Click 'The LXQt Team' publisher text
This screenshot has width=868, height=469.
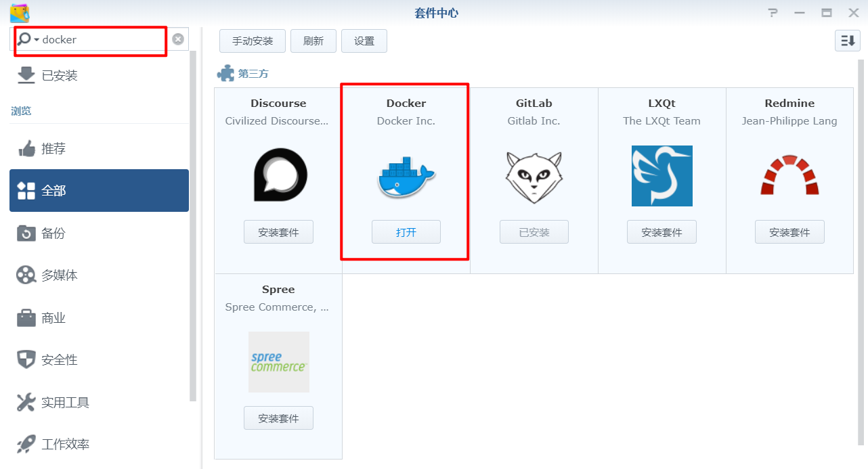pos(662,120)
